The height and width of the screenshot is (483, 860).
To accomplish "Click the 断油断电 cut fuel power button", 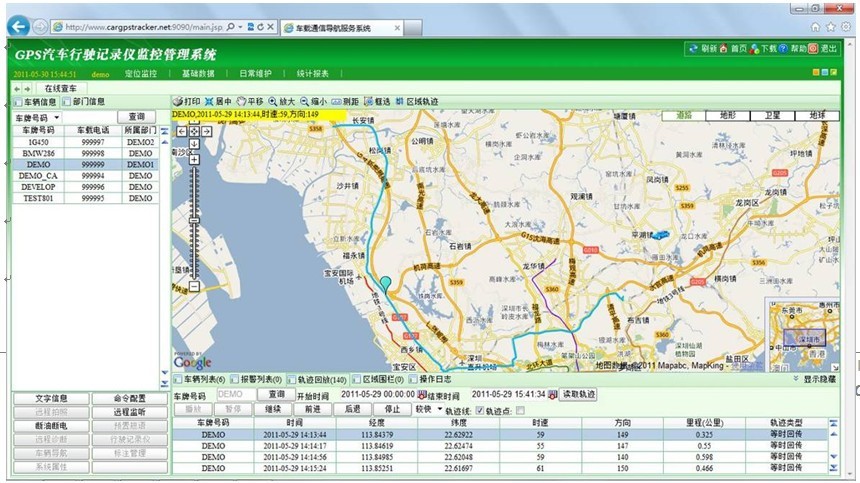I will pyautogui.click(x=51, y=426).
